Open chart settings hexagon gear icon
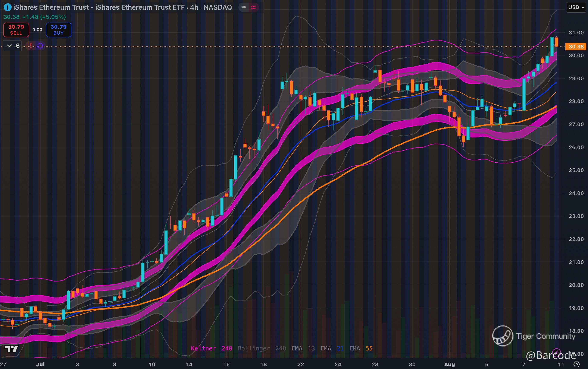This screenshot has width=588, height=369. pyautogui.click(x=576, y=364)
